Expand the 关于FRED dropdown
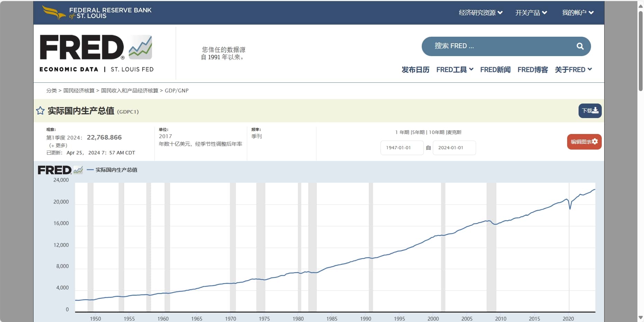The image size is (644, 322). tap(573, 70)
